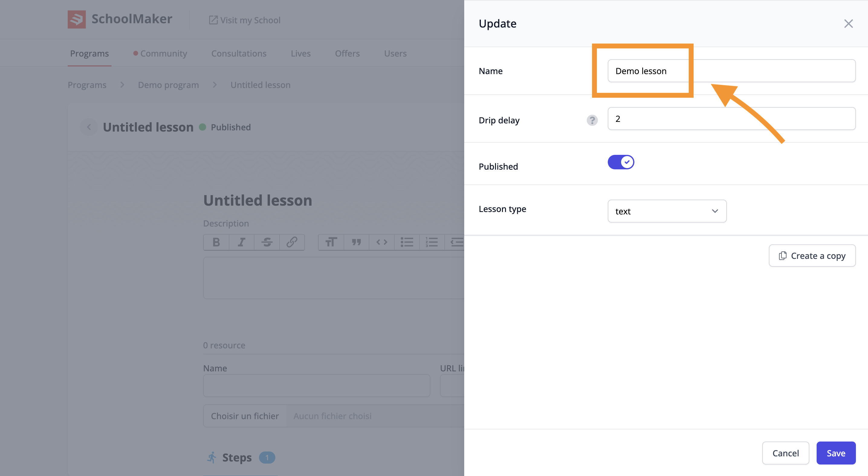This screenshot has height=476, width=868.
Task: Decrease indent level in the editor
Action: pyautogui.click(x=455, y=242)
